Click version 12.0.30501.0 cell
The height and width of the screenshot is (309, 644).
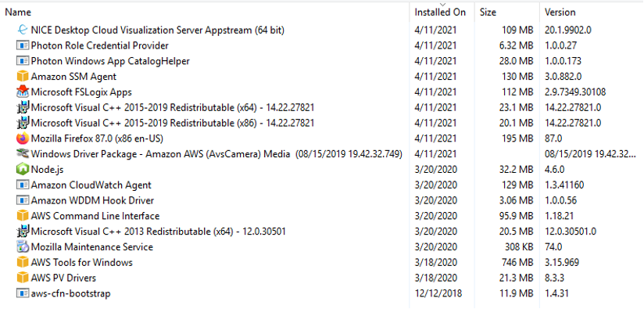point(571,232)
